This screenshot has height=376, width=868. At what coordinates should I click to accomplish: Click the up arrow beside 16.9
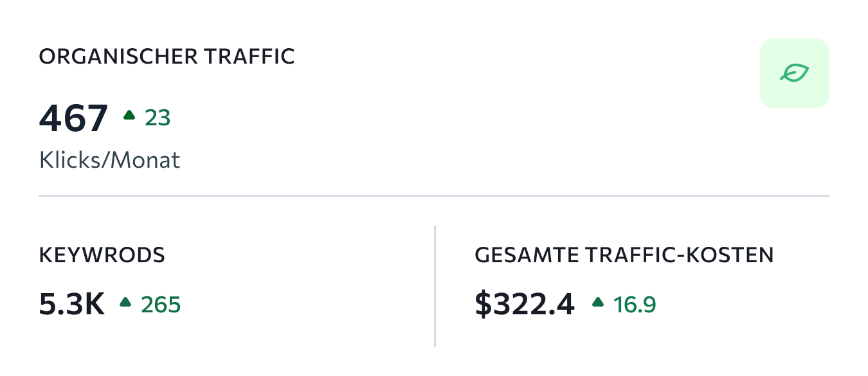pyautogui.click(x=599, y=301)
